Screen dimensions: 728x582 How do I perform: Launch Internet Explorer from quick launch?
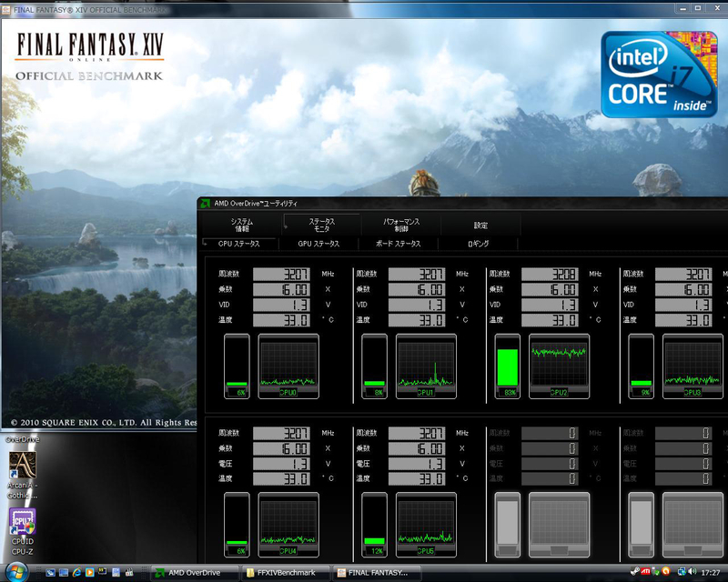[76, 572]
